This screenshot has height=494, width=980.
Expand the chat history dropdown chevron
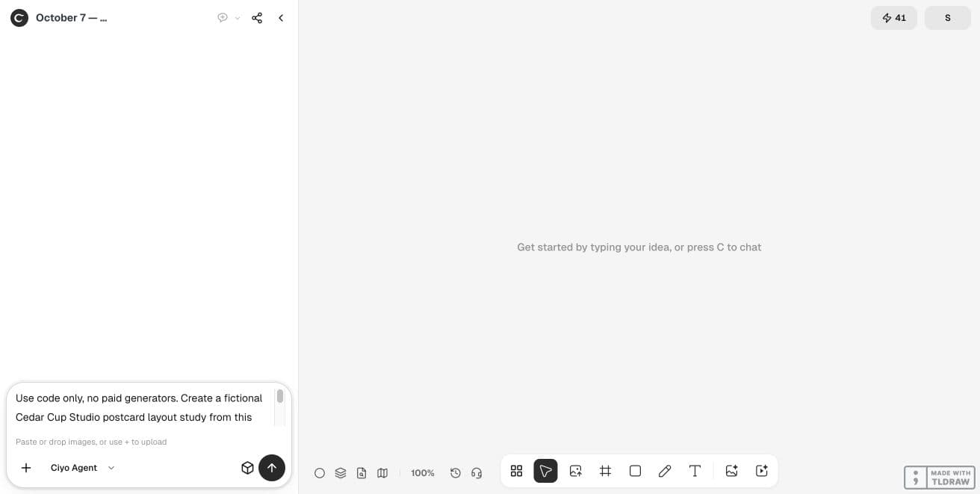[x=238, y=18]
